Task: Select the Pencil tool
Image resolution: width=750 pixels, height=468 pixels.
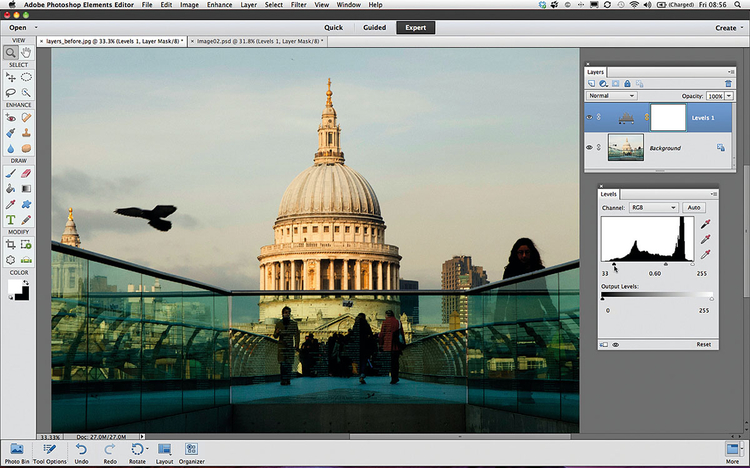Action: (26, 220)
